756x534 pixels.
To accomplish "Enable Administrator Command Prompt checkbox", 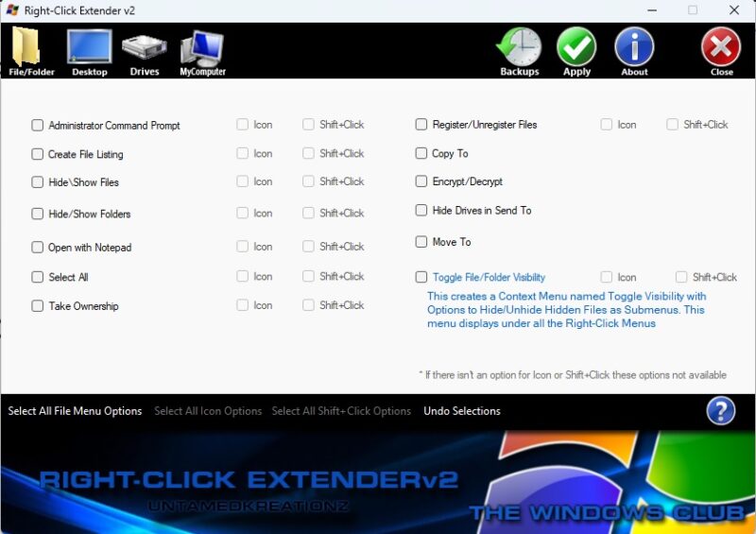I will (x=37, y=126).
